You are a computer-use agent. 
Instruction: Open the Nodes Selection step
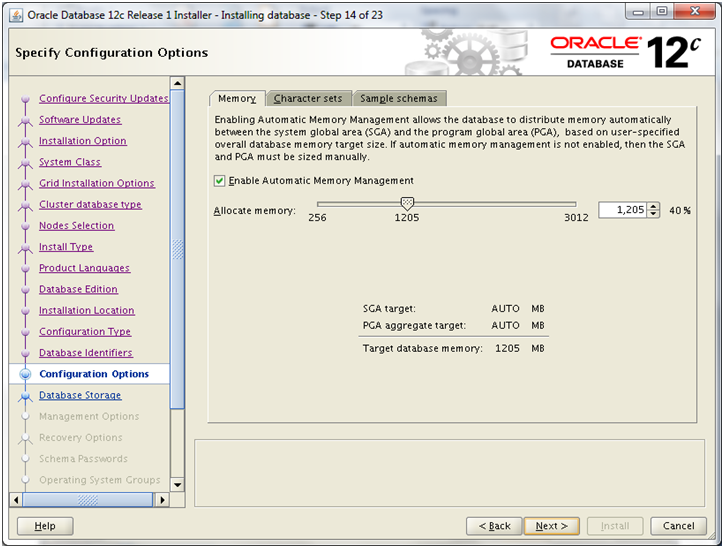tap(77, 226)
